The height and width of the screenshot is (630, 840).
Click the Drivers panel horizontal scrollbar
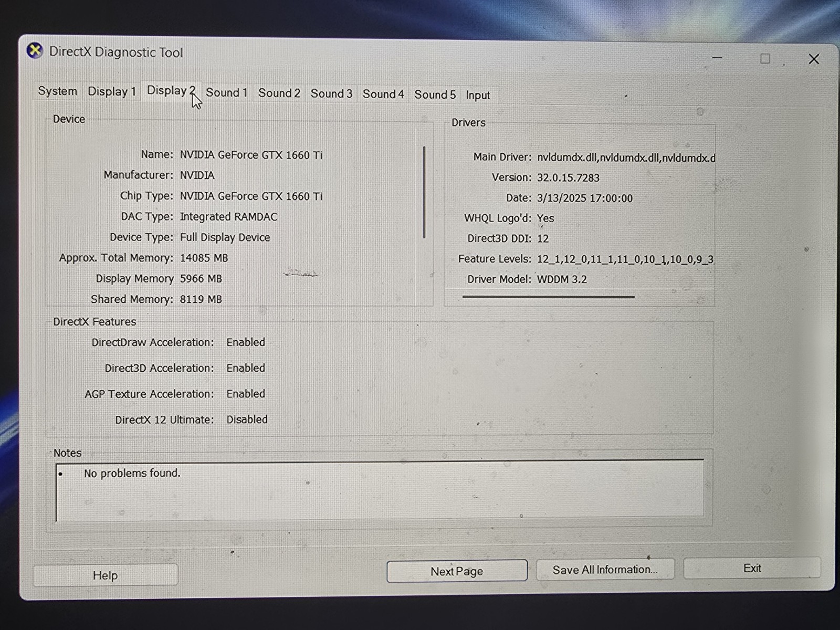point(549,297)
